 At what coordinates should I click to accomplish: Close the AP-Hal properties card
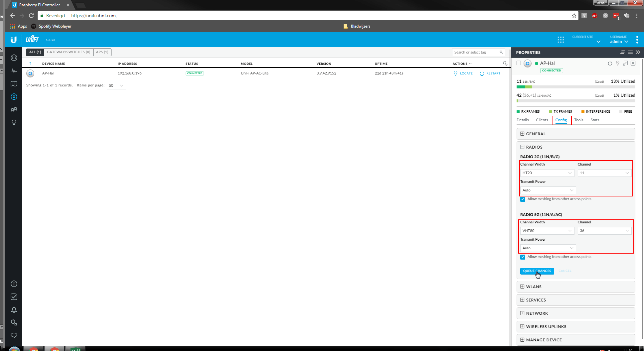point(633,63)
